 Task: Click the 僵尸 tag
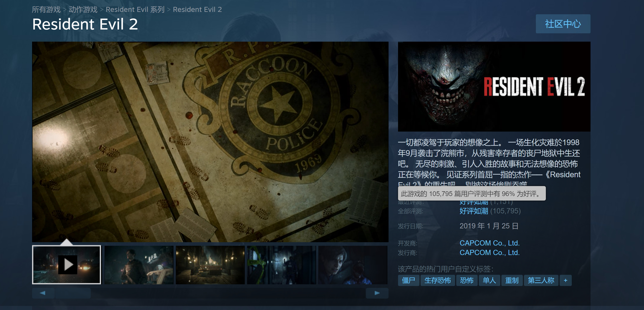[409, 280]
